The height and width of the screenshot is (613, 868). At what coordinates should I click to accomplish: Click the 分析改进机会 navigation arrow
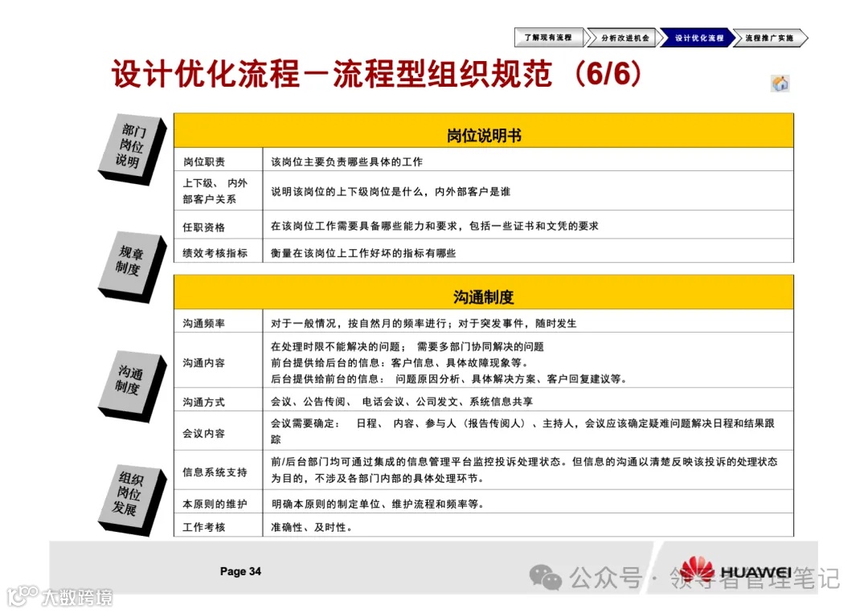coord(624,37)
